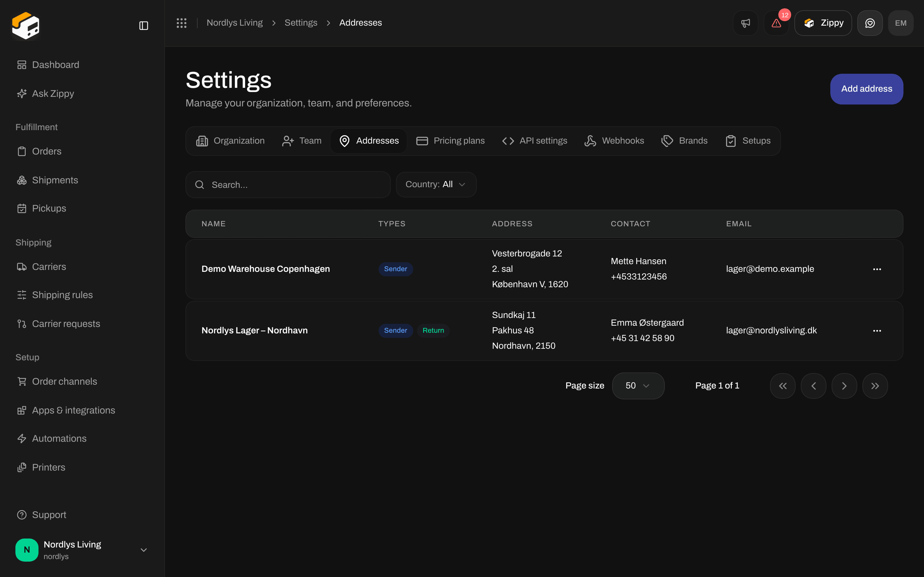Open alerts with the 12 badge
The height and width of the screenshot is (577, 924).
tap(776, 23)
